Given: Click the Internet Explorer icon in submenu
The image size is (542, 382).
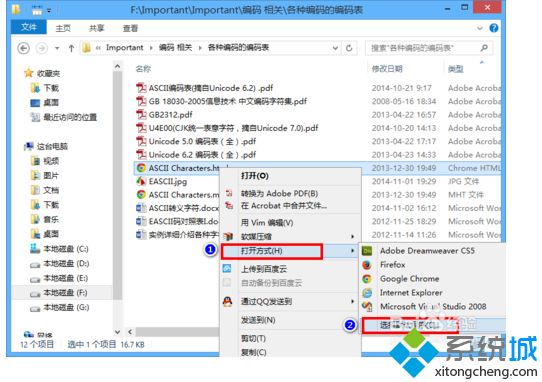Looking at the screenshot, I should 367,293.
